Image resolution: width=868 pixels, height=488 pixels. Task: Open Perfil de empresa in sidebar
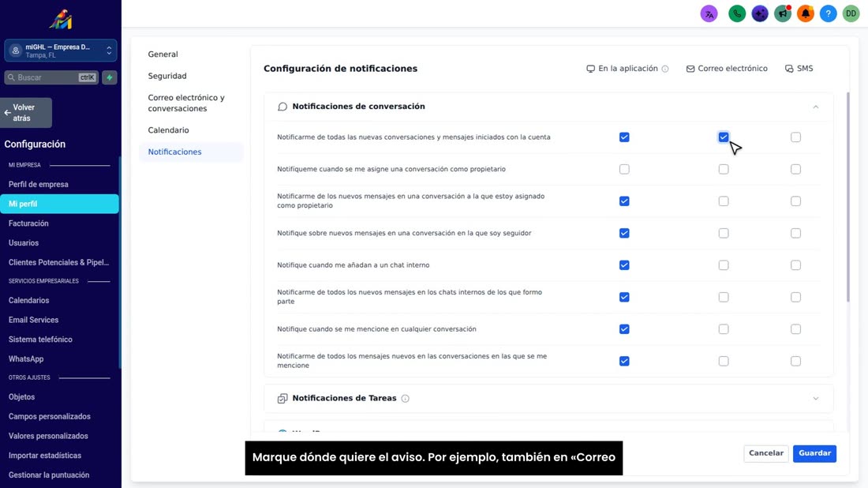(38, 185)
